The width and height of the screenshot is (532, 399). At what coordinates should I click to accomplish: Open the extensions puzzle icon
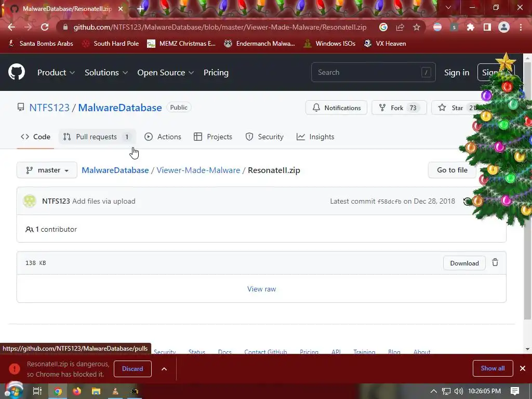[x=470, y=27]
